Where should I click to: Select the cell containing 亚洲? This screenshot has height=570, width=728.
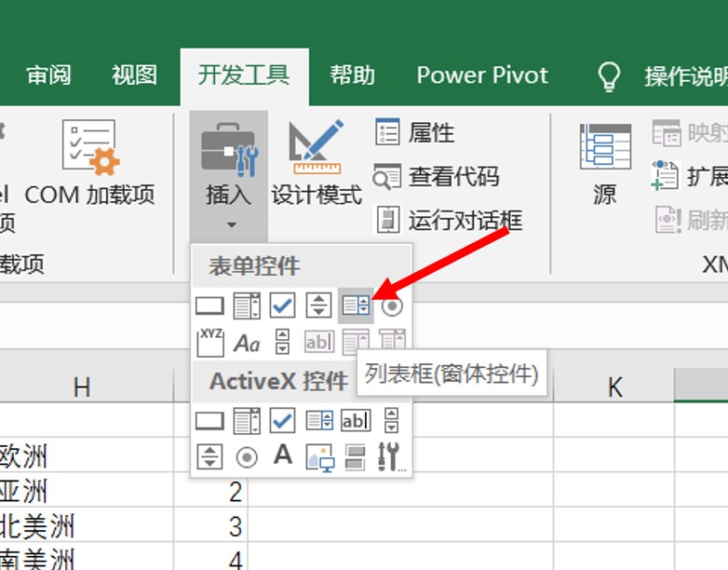(x=87, y=491)
